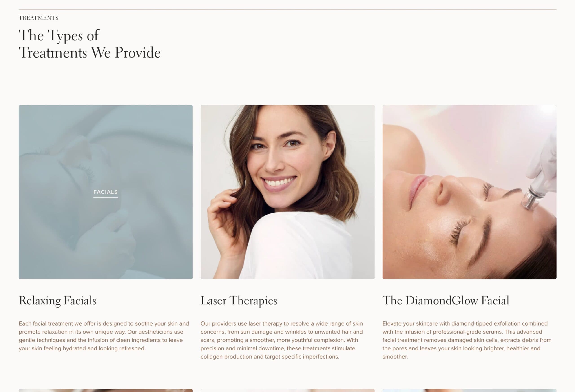Open the partially visible bottom-right treatment image
This screenshot has height=392, width=575.
[469, 390]
